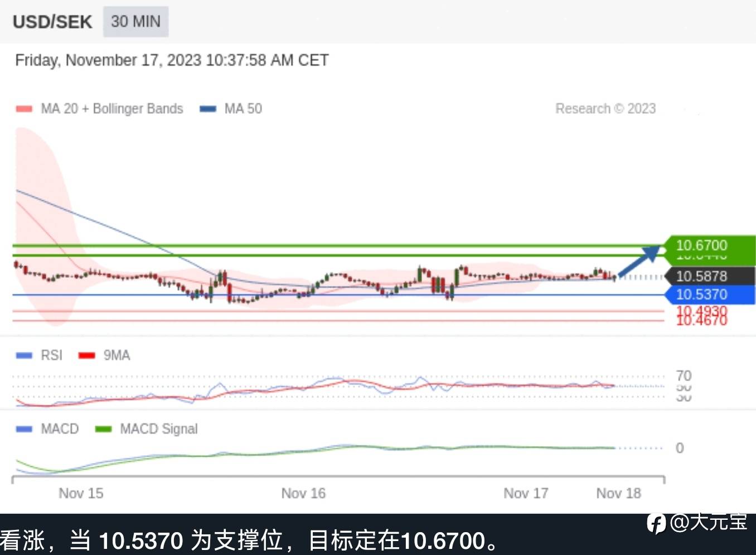The image size is (756, 555).
Task: Click the 'Nov 15' date axis label
Action: click(81, 493)
